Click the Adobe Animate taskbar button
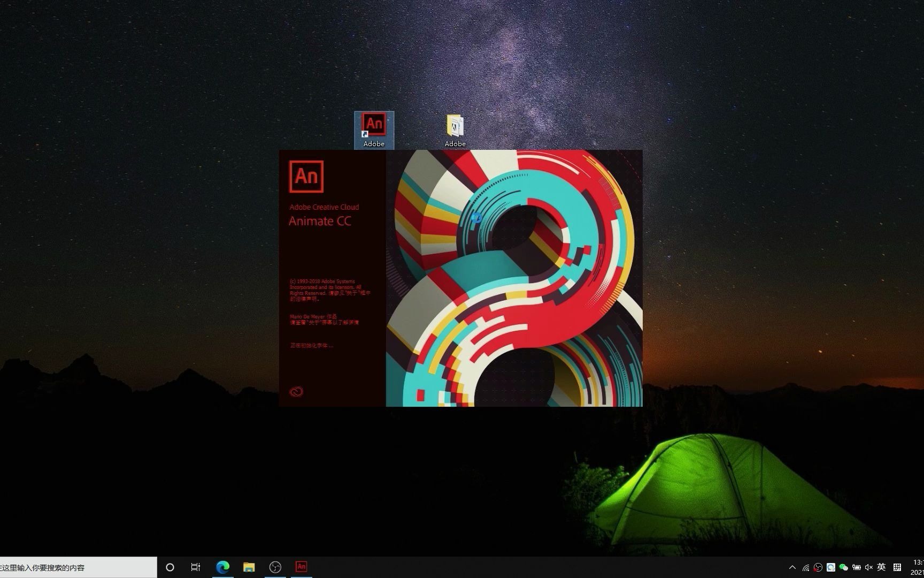 pyautogui.click(x=301, y=567)
